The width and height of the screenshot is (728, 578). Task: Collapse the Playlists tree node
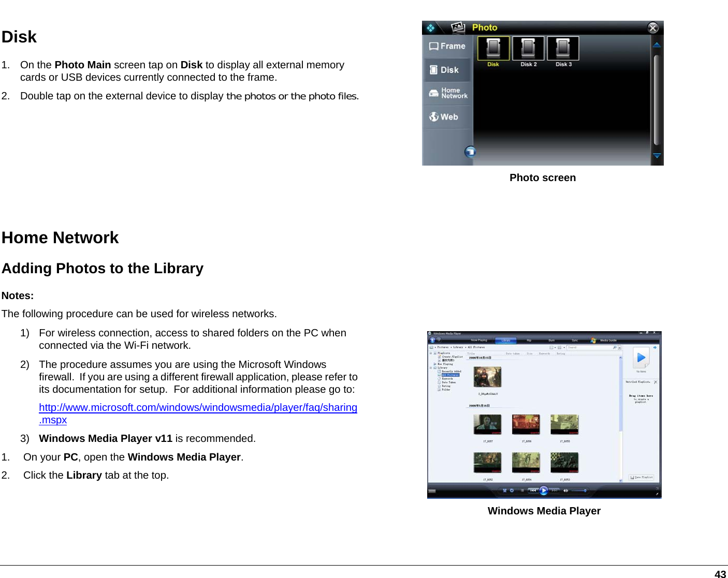(x=430, y=353)
